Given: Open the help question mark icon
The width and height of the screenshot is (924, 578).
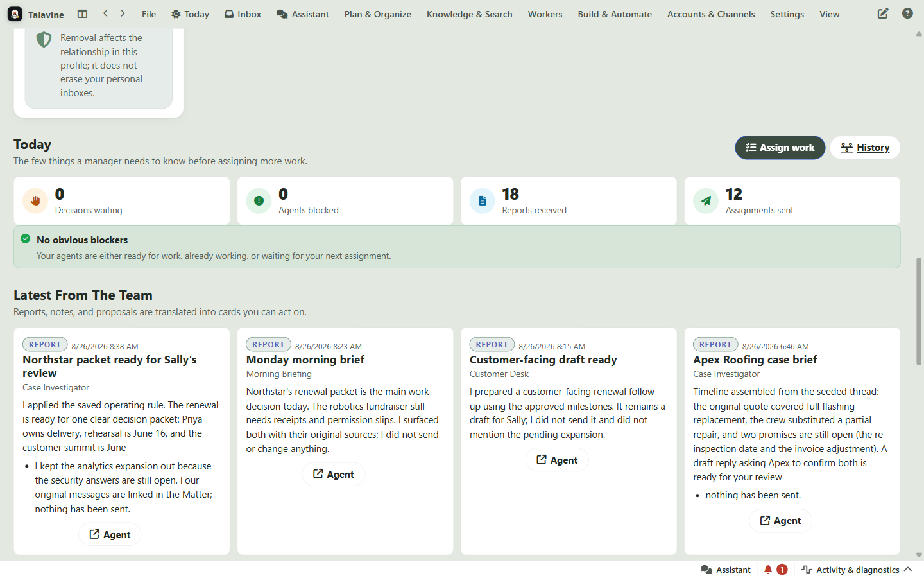Looking at the screenshot, I should click(x=907, y=13).
